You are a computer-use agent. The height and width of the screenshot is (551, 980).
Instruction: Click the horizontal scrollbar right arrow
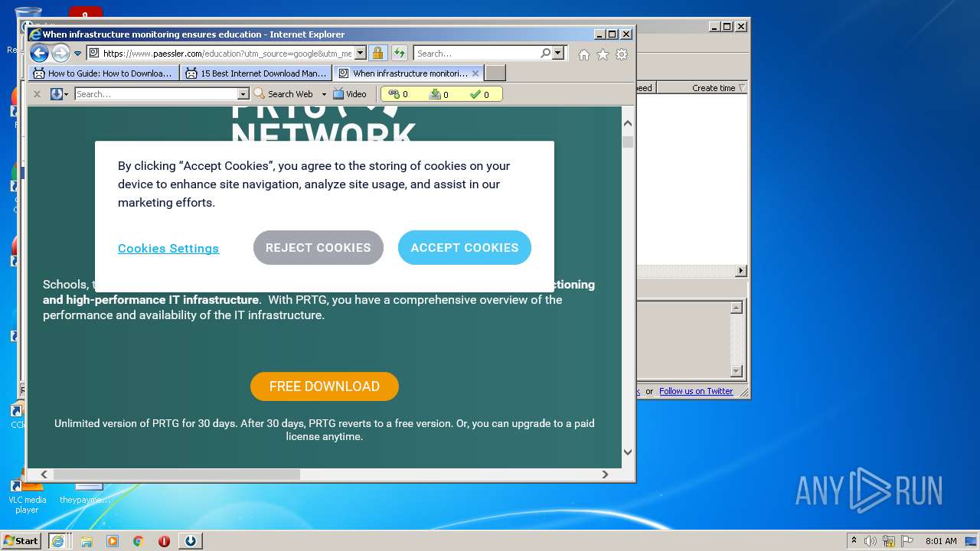coord(605,474)
